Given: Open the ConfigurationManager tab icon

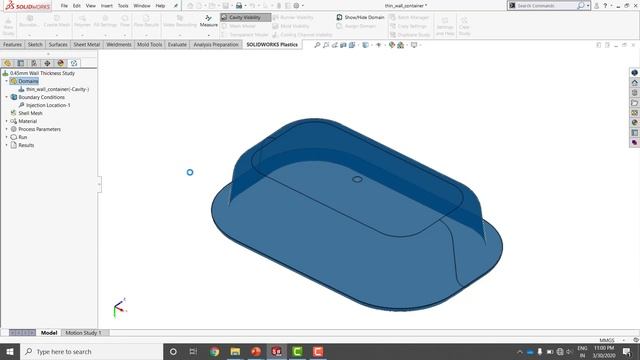Looking at the screenshot, I should click(x=34, y=63).
